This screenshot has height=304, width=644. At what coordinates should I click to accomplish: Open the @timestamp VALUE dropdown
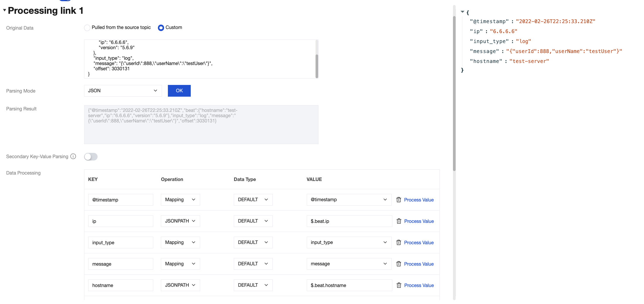click(x=349, y=200)
